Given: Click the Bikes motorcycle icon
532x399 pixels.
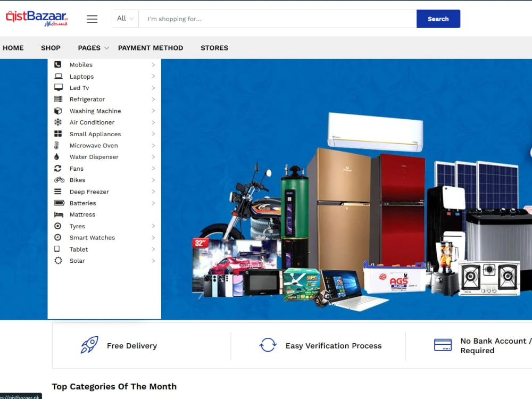Looking at the screenshot, I should pos(59,180).
